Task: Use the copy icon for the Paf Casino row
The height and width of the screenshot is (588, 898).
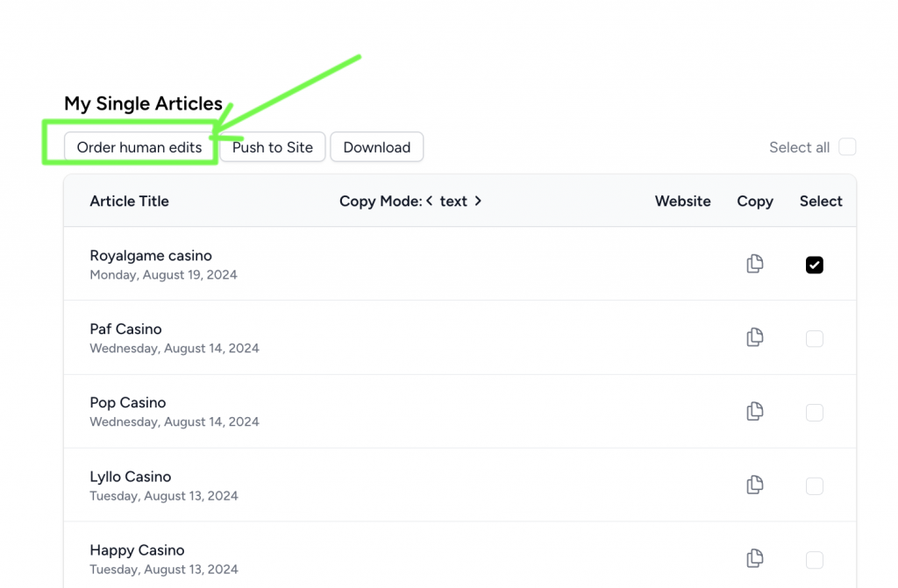Action: point(754,337)
